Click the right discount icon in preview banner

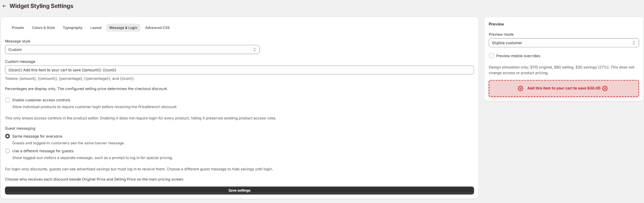605,88
